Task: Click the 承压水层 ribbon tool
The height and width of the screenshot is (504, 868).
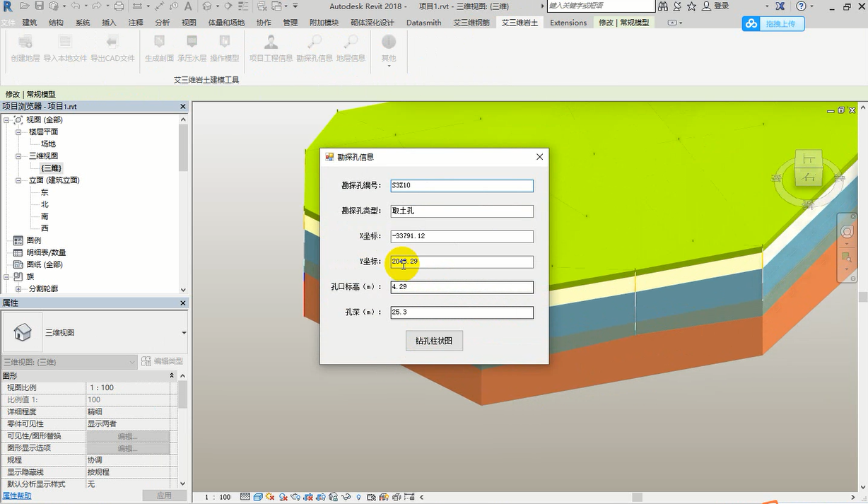Action: [192, 47]
